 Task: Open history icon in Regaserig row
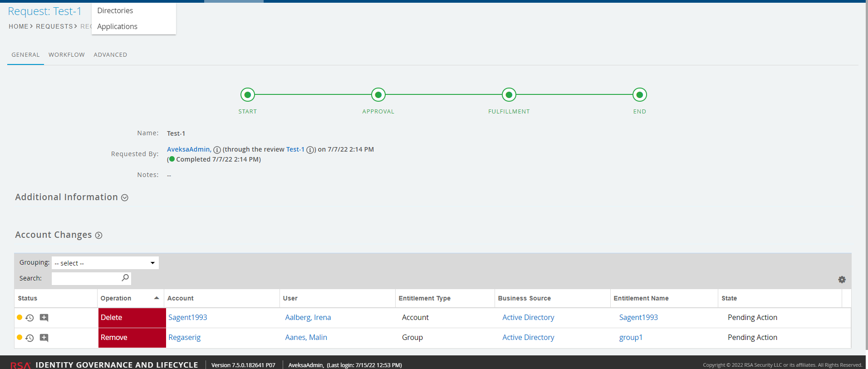(30, 338)
